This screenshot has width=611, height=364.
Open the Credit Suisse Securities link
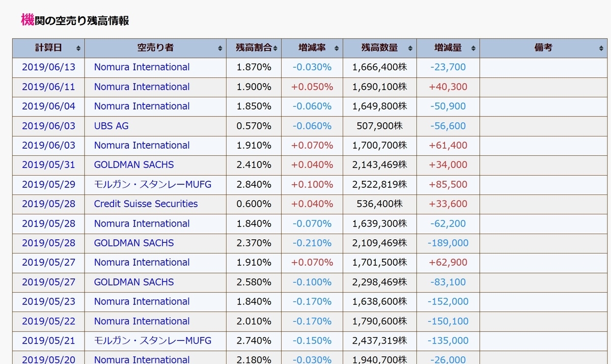146,204
